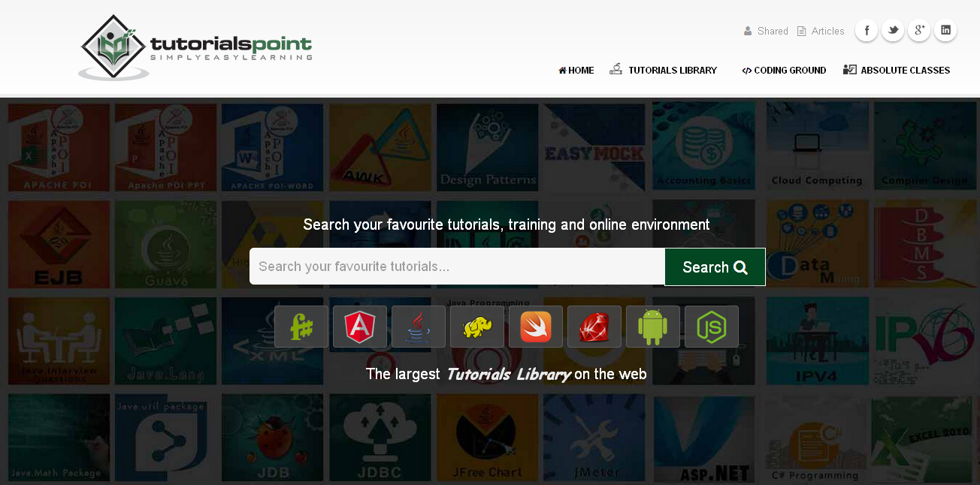Open the Twitter bird icon
Image resolution: width=980 pixels, height=485 pixels.
click(893, 30)
